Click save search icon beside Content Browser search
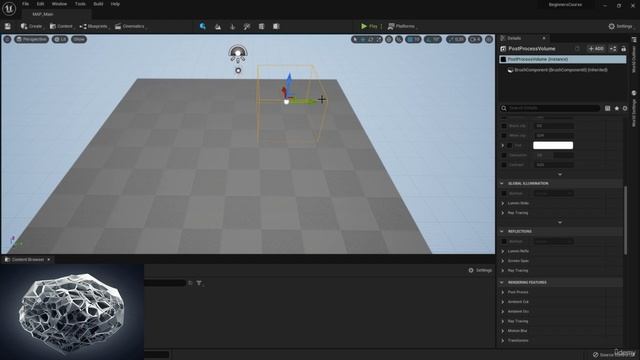Image resolution: width=640 pixels, height=360 pixels. click(190, 283)
